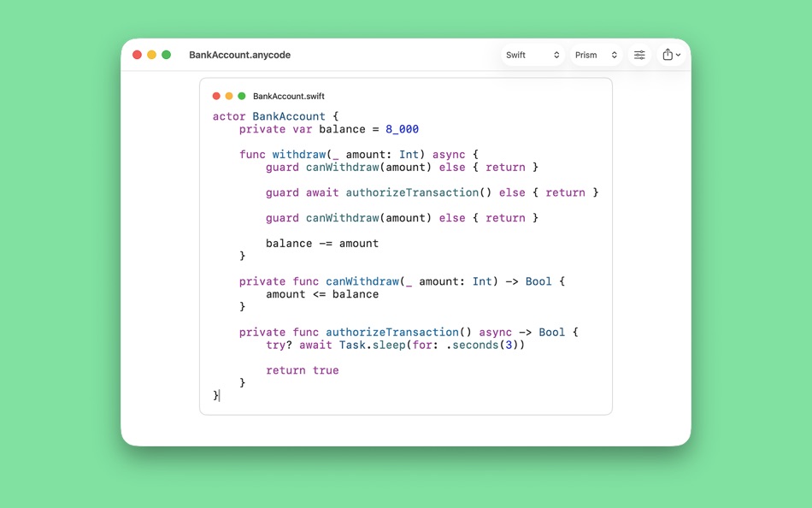Click the withdraw function name

297,155
